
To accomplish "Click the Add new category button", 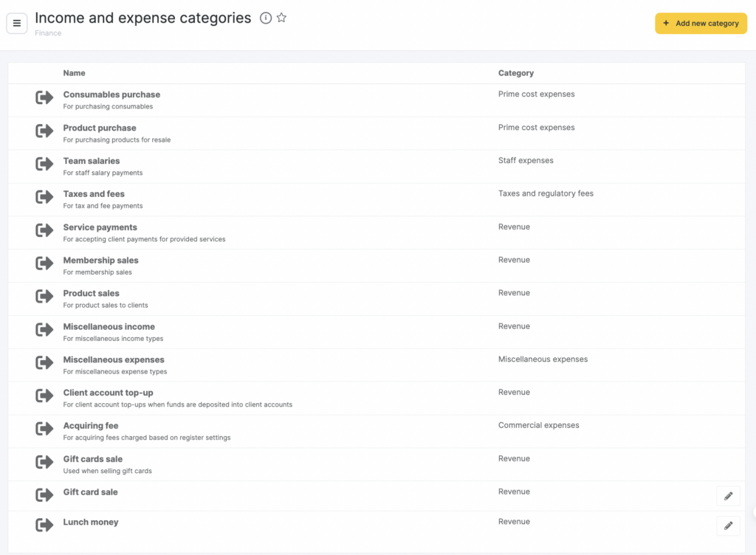I will [701, 23].
